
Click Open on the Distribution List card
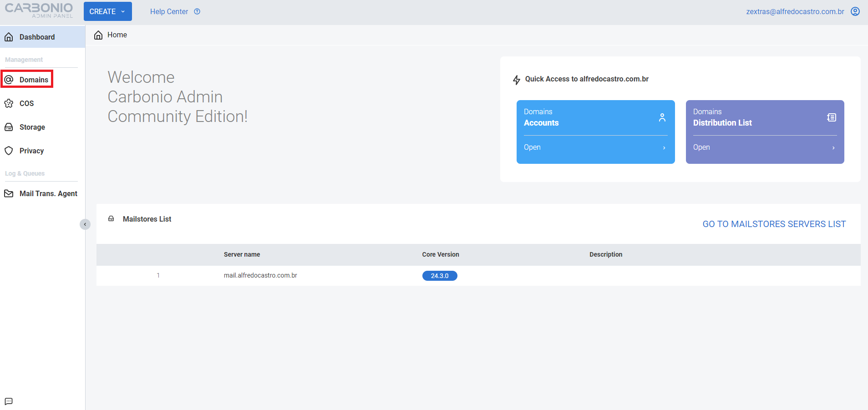click(701, 147)
